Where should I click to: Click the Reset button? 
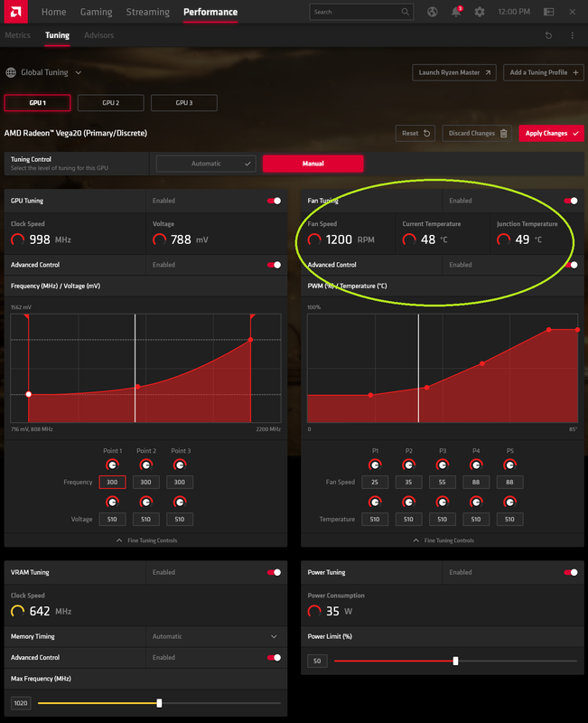415,133
